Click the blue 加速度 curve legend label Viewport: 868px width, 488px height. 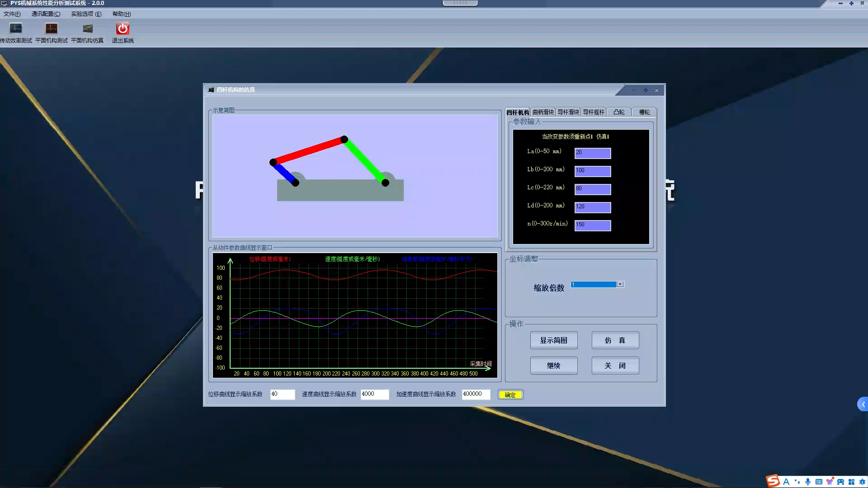(437, 259)
